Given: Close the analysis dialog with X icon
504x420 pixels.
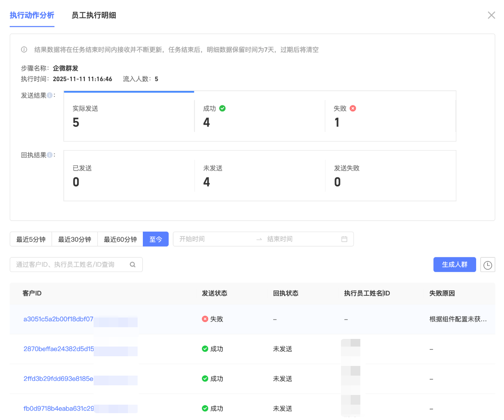Looking at the screenshot, I should point(491,15).
